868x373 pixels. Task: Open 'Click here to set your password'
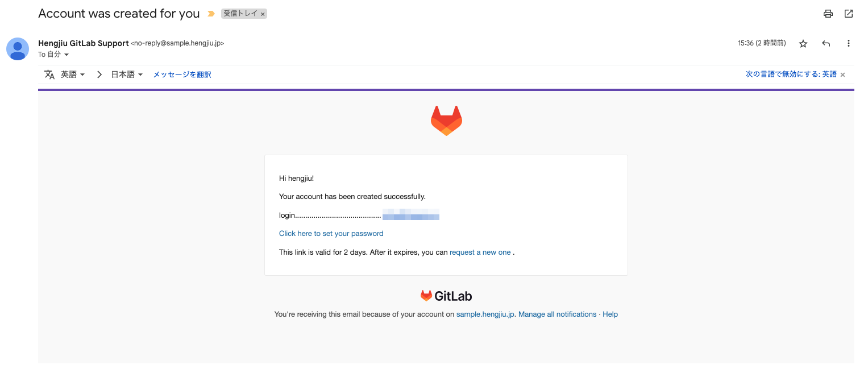(x=331, y=233)
